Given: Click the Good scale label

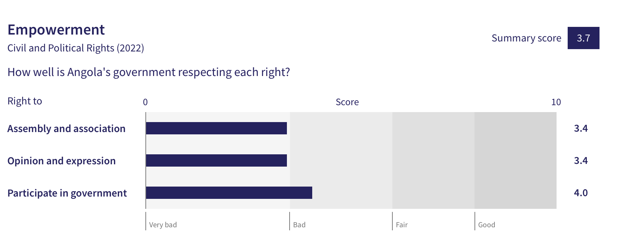Looking at the screenshot, I should click(486, 225).
